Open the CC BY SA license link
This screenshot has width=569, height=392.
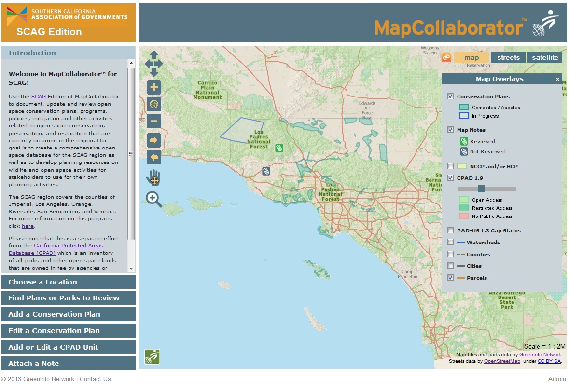[549, 361]
